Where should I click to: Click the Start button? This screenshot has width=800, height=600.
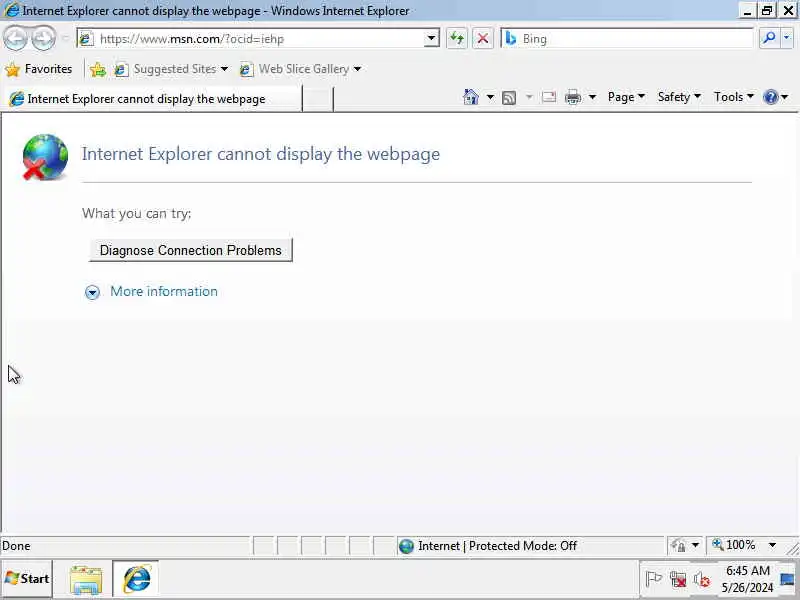pyautogui.click(x=27, y=579)
